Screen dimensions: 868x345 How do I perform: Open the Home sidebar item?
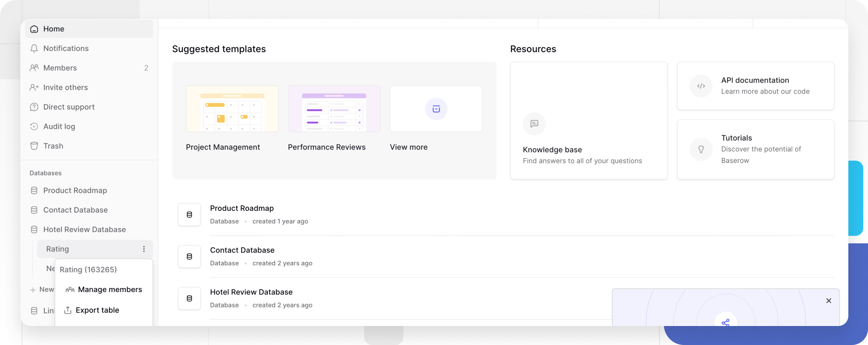point(54,29)
